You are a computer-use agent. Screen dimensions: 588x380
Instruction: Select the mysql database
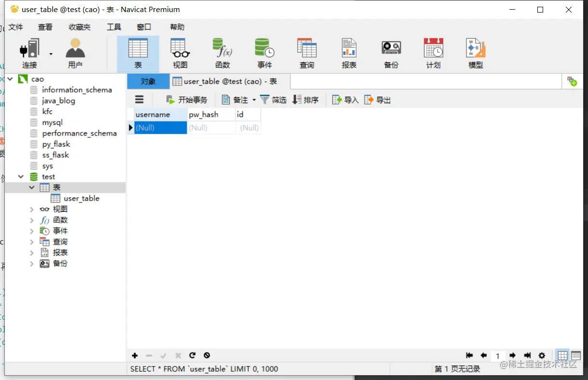coord(52,122)
